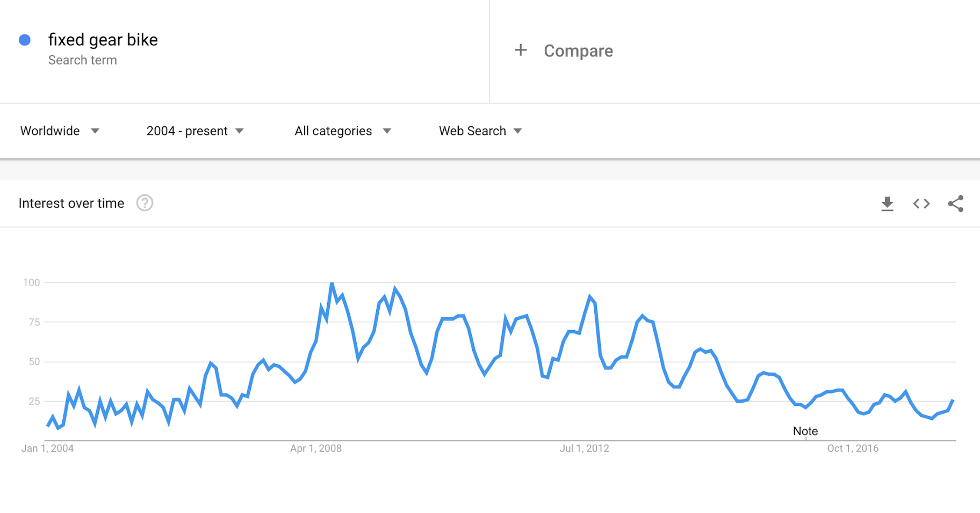Click the Search term subtitle text
The width and height of the screenshot is (980, 513).
click(x=83, y=60)
